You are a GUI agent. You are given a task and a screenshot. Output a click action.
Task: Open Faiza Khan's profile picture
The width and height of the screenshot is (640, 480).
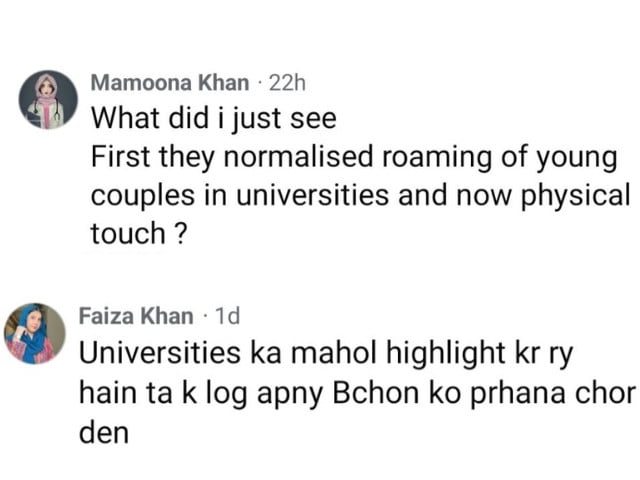[35, 333]
